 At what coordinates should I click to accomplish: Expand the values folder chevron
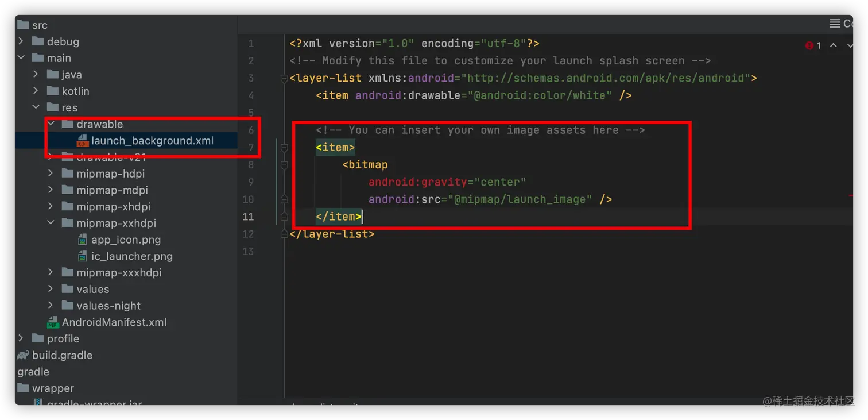51,289
